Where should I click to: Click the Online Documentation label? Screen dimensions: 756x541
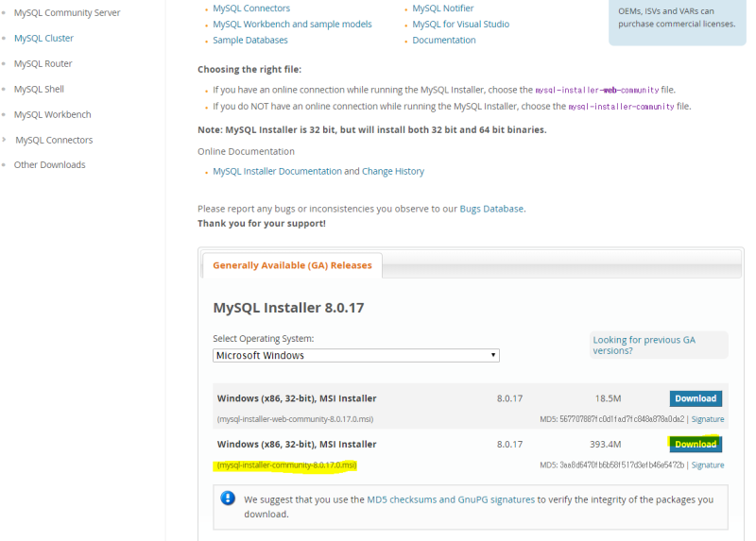click(246, 151)
